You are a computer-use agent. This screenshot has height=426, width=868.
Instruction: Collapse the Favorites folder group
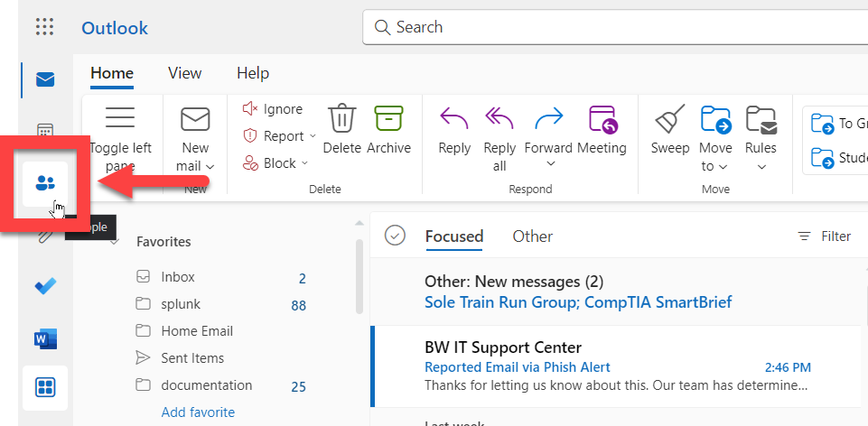[115, 242]
